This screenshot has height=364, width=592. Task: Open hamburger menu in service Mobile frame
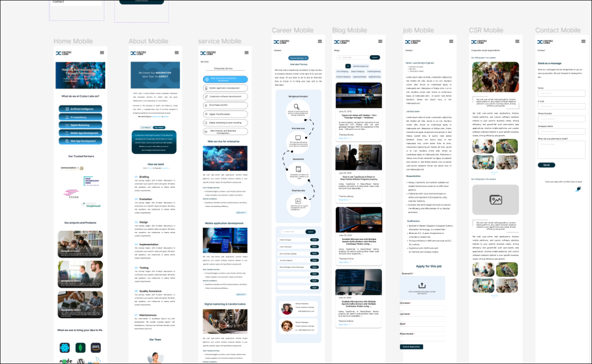coord(246,53)
